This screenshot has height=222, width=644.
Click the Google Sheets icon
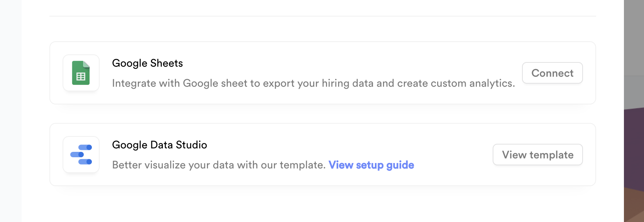pyautogui.click(x=81, y=73)
